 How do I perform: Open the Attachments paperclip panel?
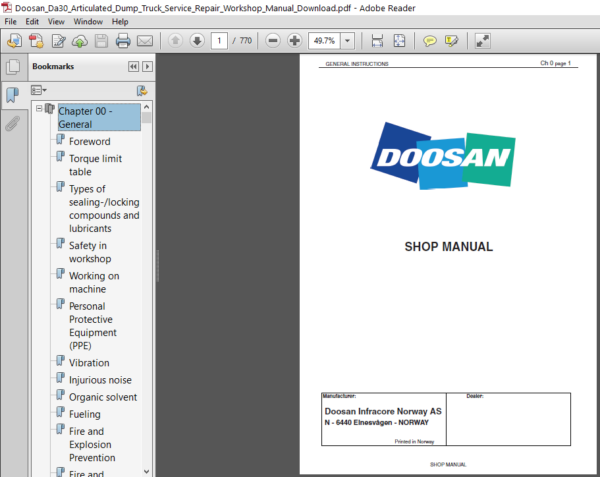tap(13, 123)
